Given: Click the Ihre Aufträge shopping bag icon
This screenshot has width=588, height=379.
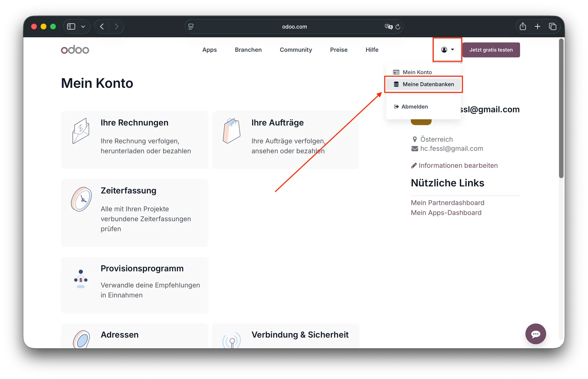Looking at the screenshot, I should (232, 131).
